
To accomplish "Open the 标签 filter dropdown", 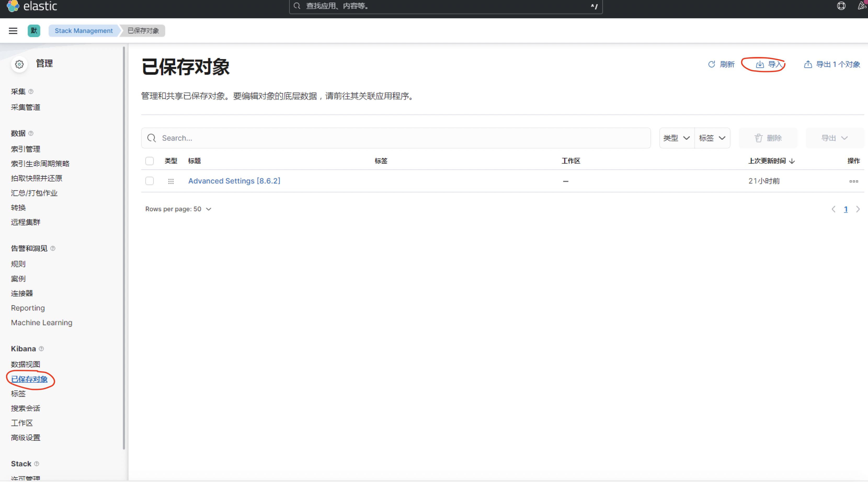I will [x=712, y=138].
